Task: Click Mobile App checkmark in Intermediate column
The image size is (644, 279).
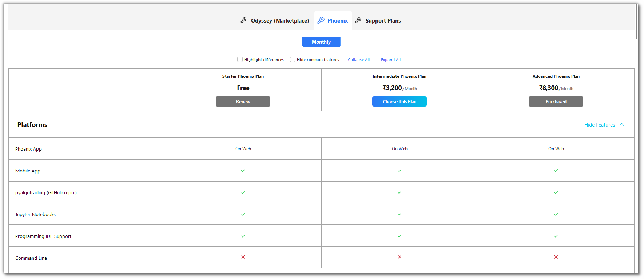Action: point(399,170)
